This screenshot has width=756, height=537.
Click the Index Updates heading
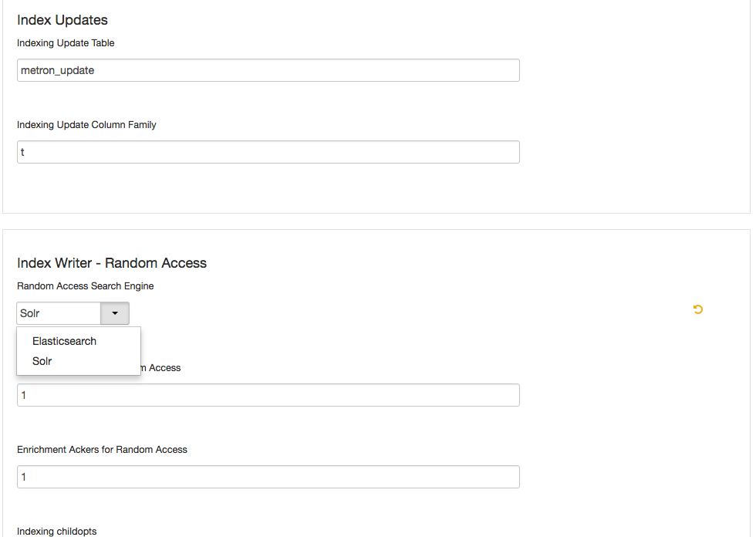click(62, 20)
